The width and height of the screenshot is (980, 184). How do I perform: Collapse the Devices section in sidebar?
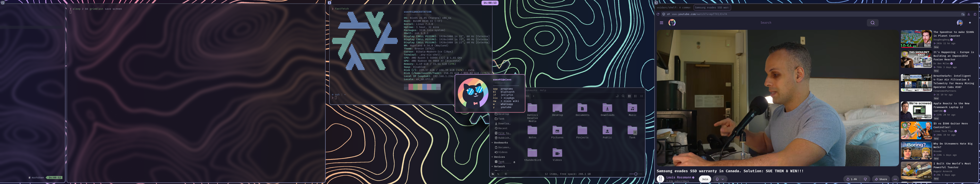coord(492,157)
